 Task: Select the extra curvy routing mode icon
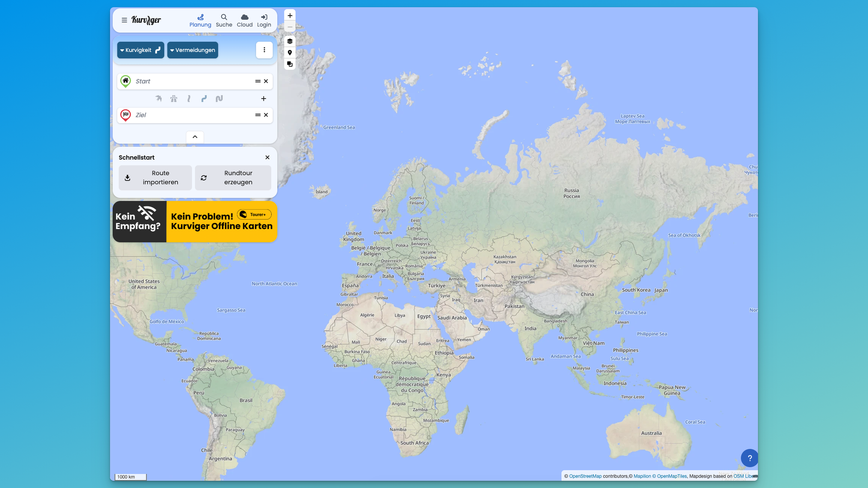(219, 99)
